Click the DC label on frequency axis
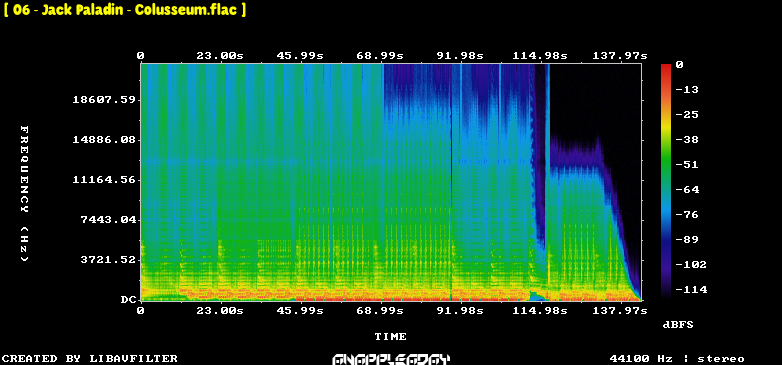The height and width of the screenshot is (365, 782). pos(128,299)
